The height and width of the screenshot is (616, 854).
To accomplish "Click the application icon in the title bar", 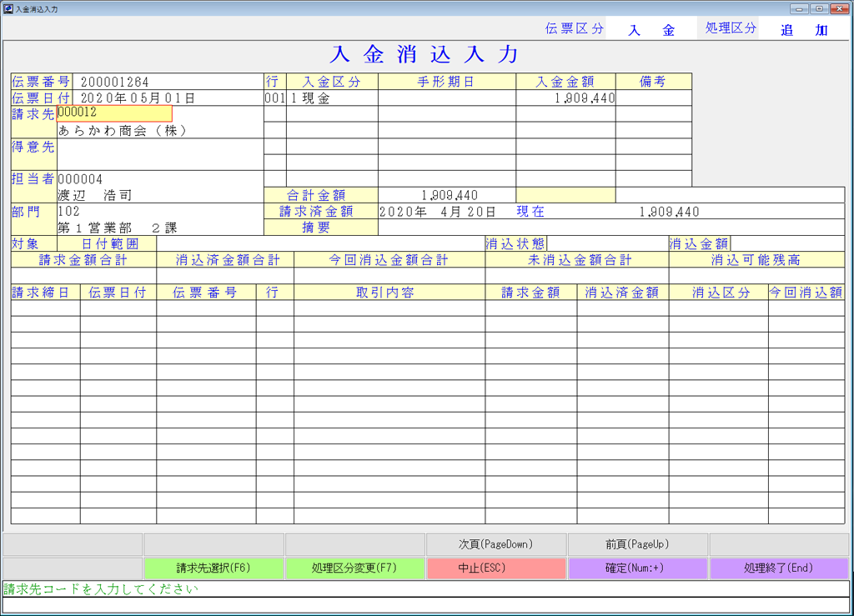I will 8,8.
